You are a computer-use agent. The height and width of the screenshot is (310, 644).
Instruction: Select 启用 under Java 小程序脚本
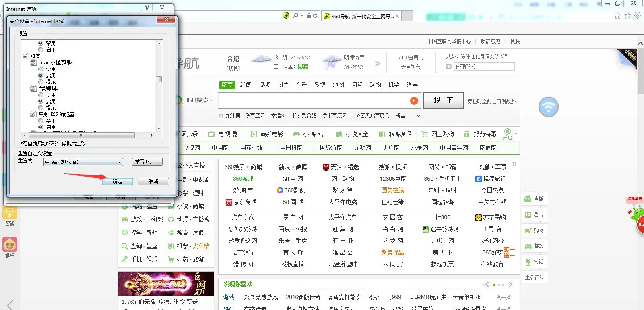click(x=41, y=75)
